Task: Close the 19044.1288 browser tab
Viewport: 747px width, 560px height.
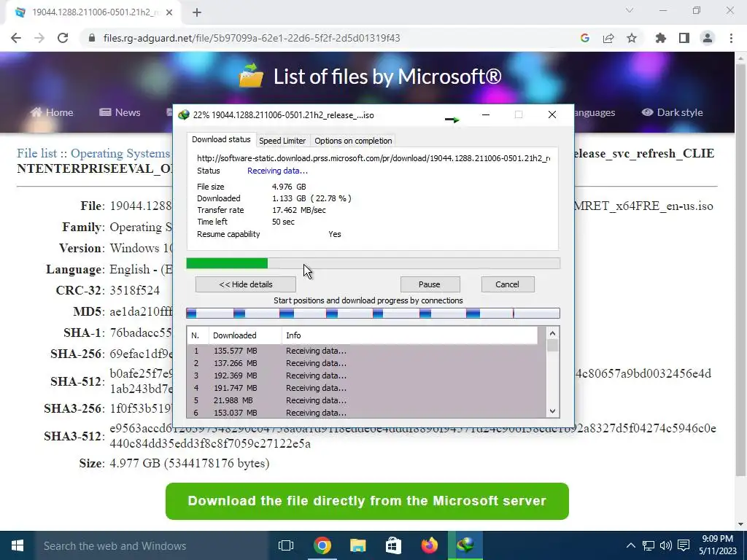Action: click(169, 12)
